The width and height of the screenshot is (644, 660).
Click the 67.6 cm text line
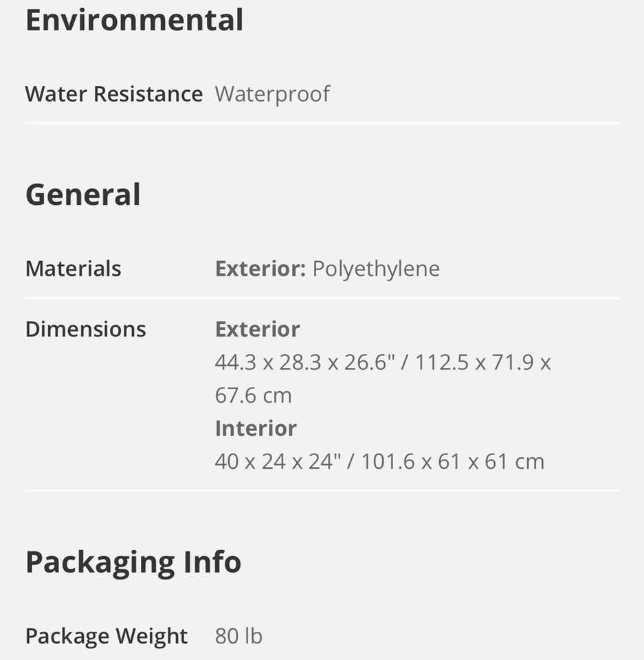point(253,395)
